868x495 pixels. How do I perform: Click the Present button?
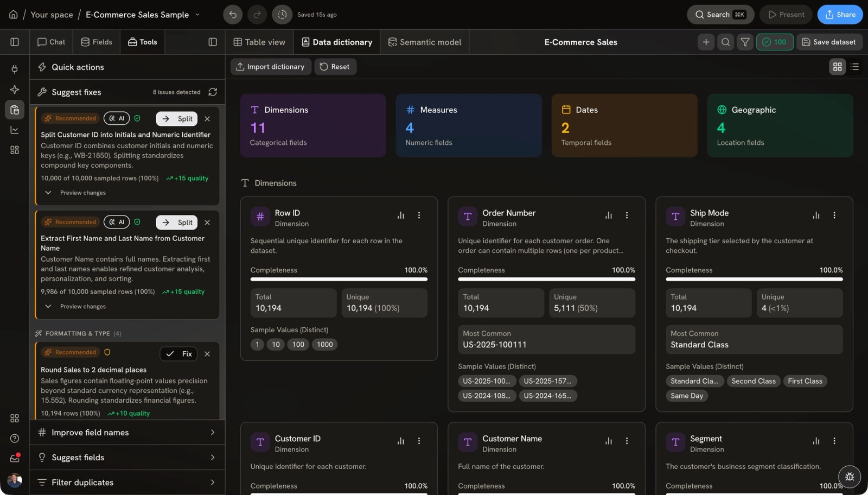click(786, 15)
